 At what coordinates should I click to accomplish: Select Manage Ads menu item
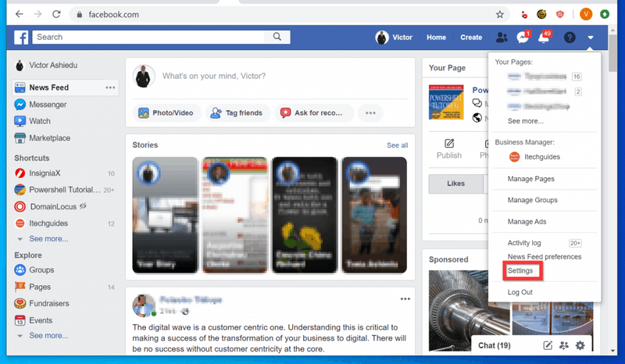pyautogui.click(x=527, y=221)
